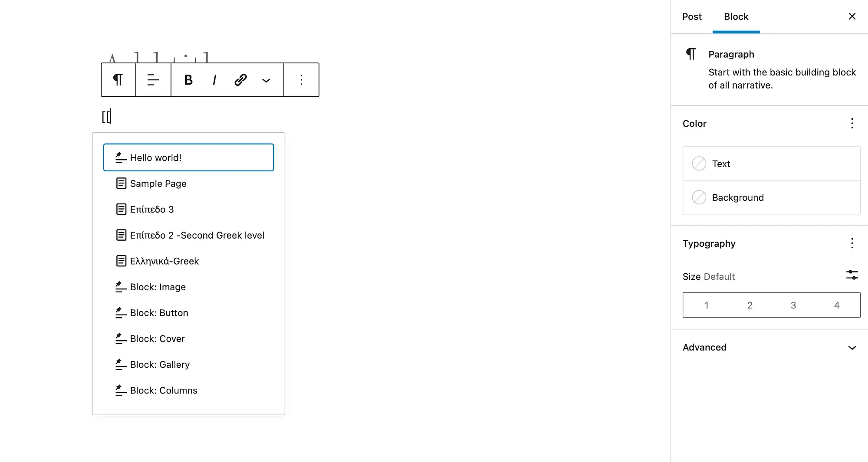The image size is (868, 462).
Task: Expand the Advanced panel
Action: [852, 347]
